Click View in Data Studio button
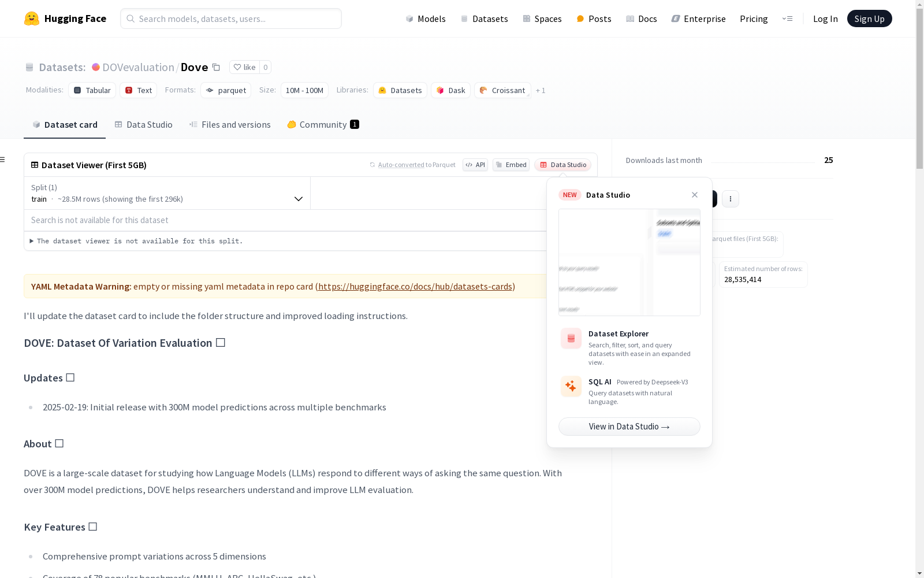Viewport: 924px width, 578px height. click(x=629, y=427)
